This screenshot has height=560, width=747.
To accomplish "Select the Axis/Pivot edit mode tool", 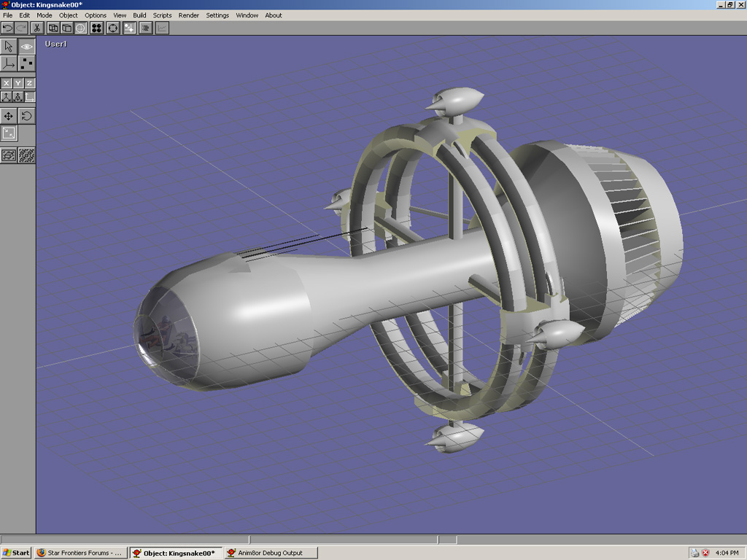I will (x=9, y=63).
